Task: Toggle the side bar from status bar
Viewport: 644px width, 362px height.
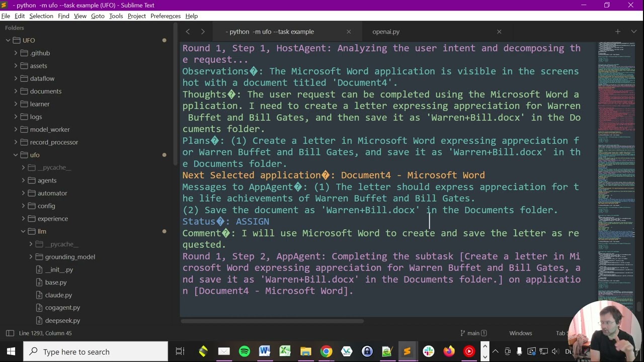Action: [10, 333]
